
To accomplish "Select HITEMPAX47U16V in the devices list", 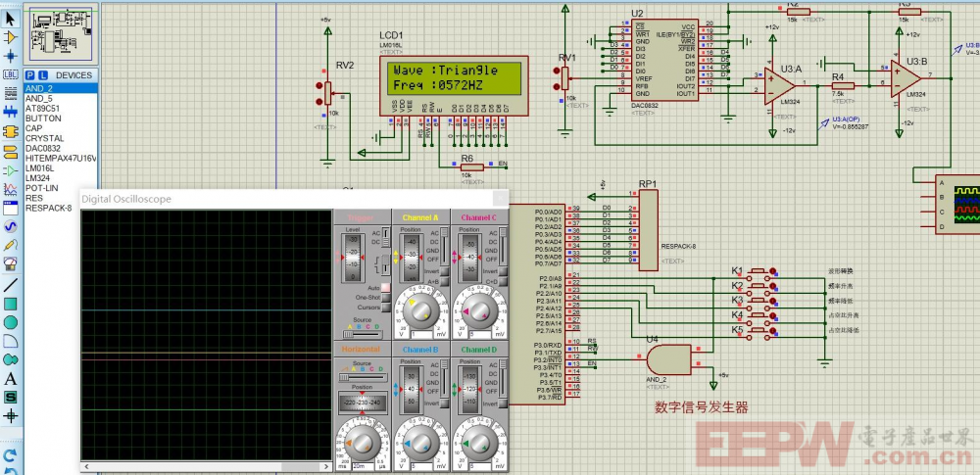I will [x=60, y=158].
